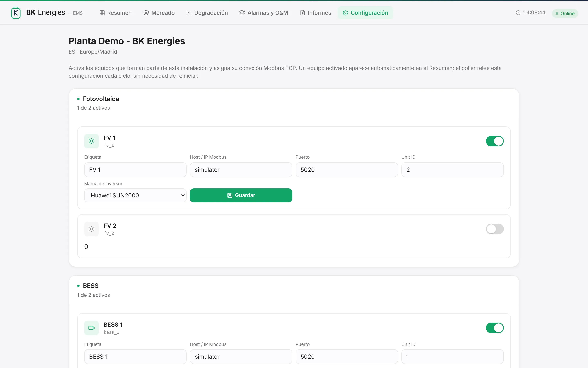Click the Degradación chart icon
The width and height of the screenshot is (588, 368).
[x=189, y=13]
